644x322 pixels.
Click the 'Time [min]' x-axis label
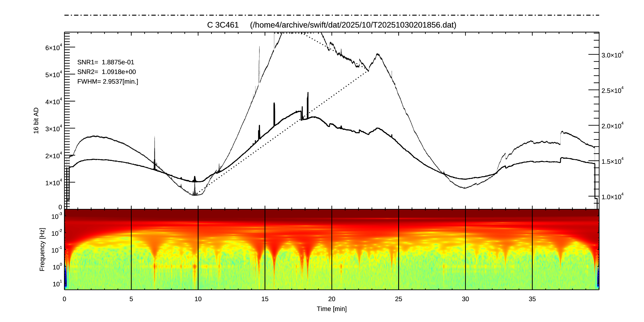[331, 309]
